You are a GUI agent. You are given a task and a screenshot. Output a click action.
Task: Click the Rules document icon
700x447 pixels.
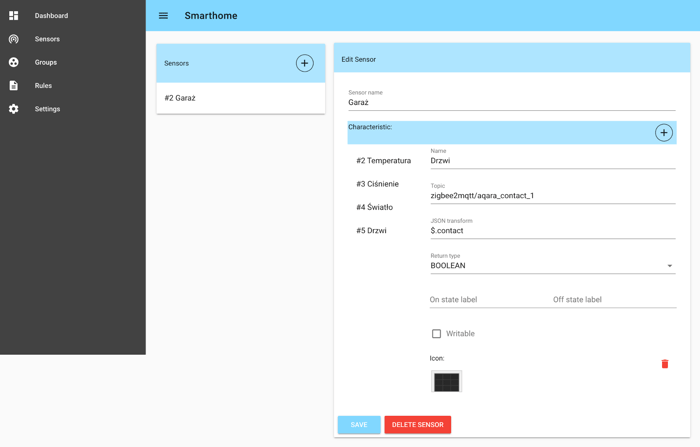14,86
